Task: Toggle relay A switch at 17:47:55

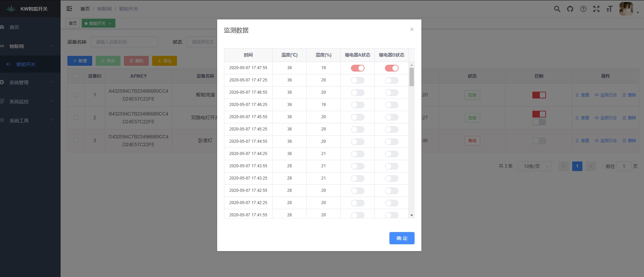Action: tap(358, 68)
